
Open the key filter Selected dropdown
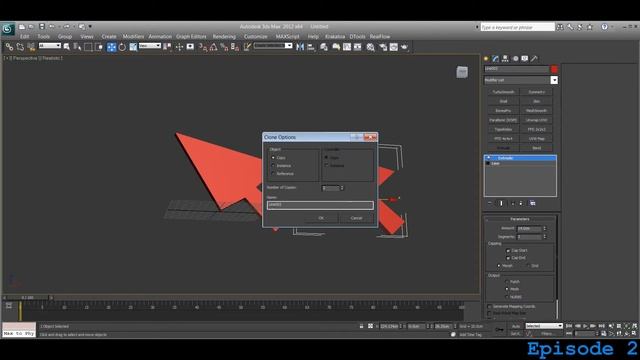[x=544, y=326]
